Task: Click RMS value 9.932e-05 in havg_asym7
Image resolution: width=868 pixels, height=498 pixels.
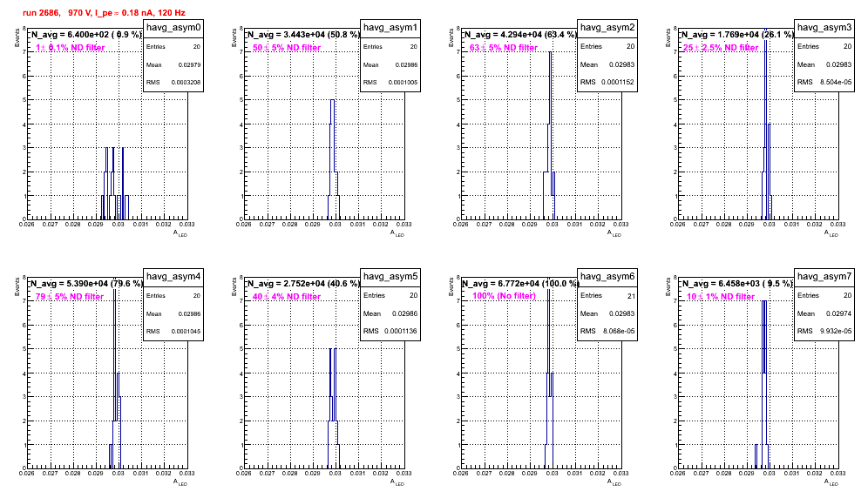Action: [x=836, y=331]
